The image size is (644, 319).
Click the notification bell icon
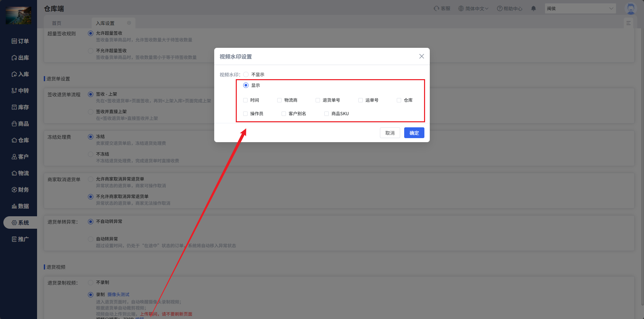(x=534, y=8)
